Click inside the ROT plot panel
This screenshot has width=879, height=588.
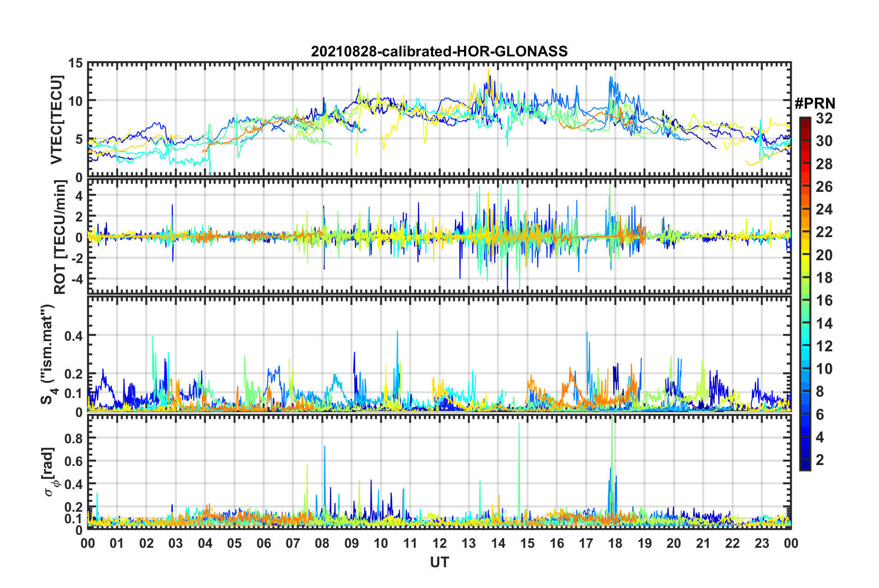point(439,237)
